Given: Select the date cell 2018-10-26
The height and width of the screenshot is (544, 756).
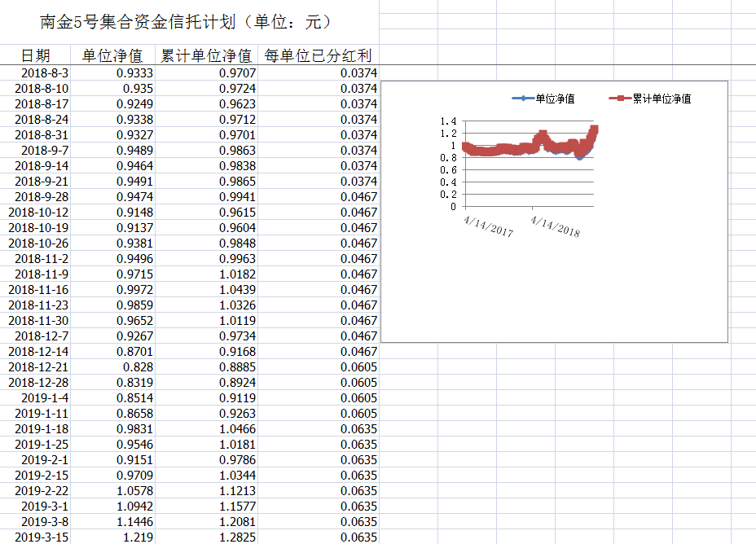Looking at the screenshot, I should click(x=35, y=243).
